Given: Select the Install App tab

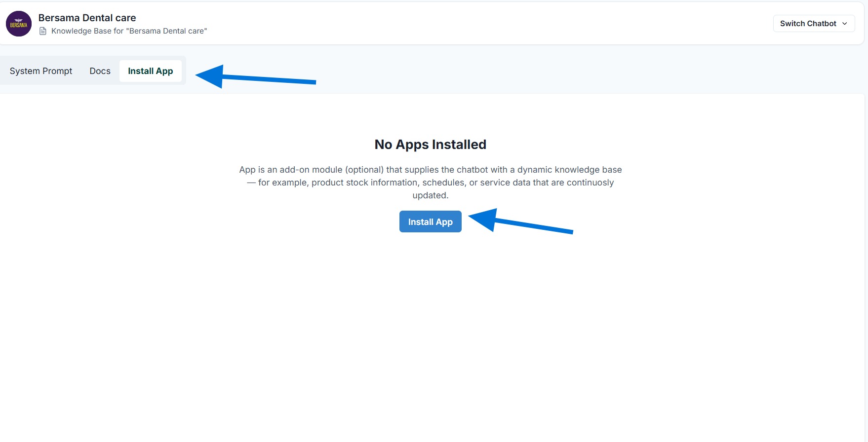Looking at the screenshot, I should pos(150,71).
